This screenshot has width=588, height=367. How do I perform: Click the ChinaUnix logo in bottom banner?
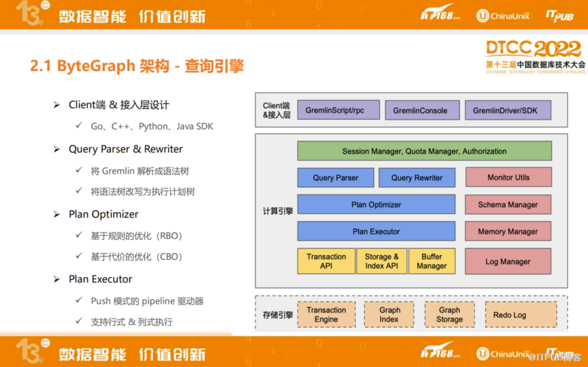point(505,353)
